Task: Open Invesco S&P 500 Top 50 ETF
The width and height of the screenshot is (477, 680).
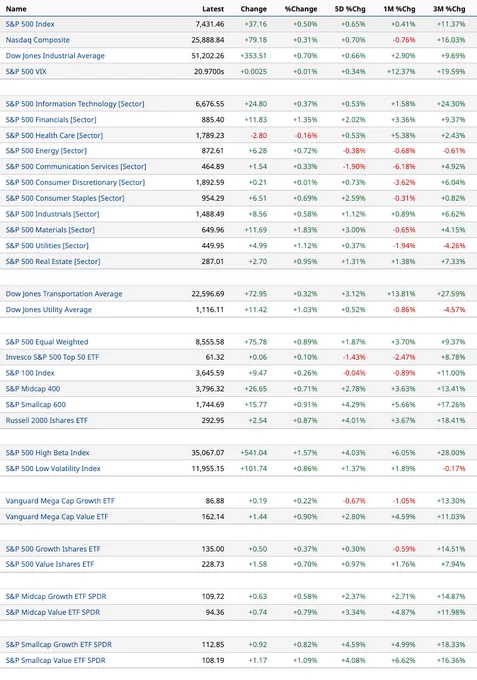Action: pyautogui.click(x=52, y=357)
